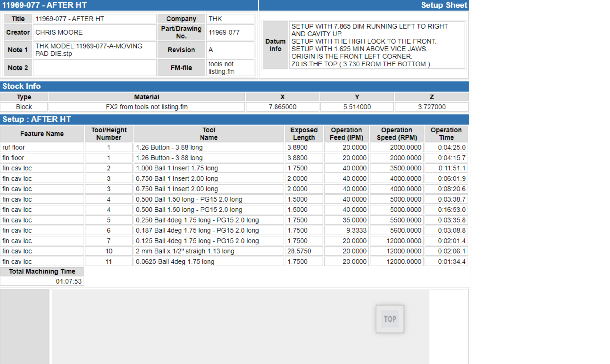Select operation feed value 9.3333
610x364 pixels.
(347, 230)
